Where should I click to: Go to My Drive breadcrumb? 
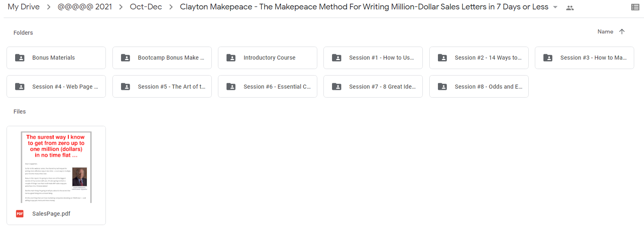[x=24, y=7]
